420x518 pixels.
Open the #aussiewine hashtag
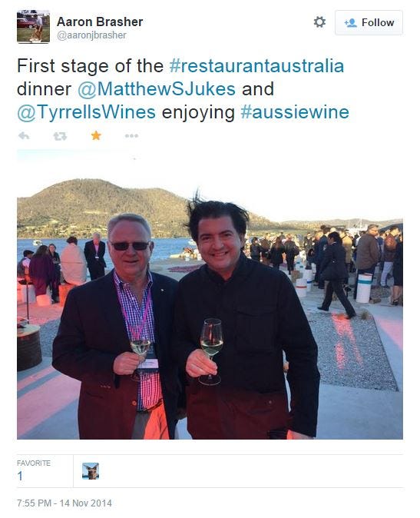pyautogui.click(x=295, y=112)
